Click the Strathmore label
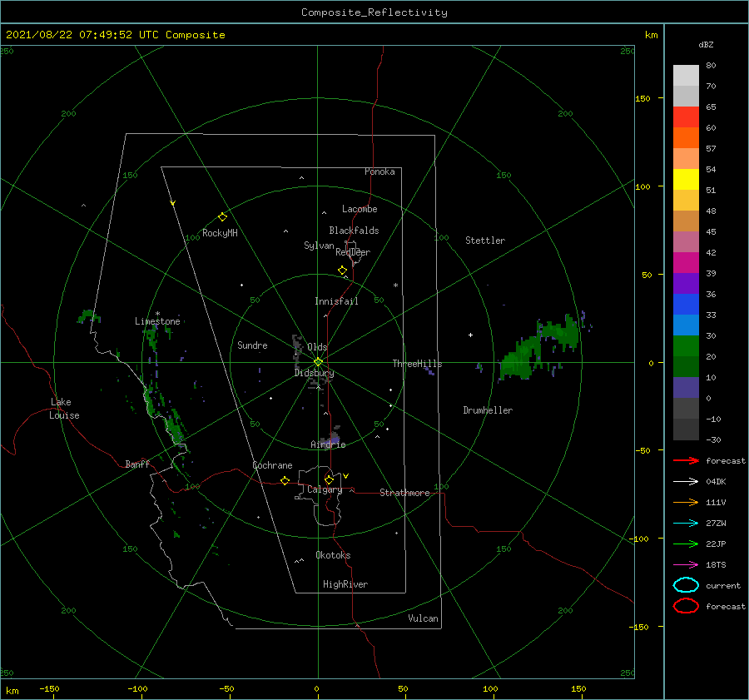 [404, 493]
